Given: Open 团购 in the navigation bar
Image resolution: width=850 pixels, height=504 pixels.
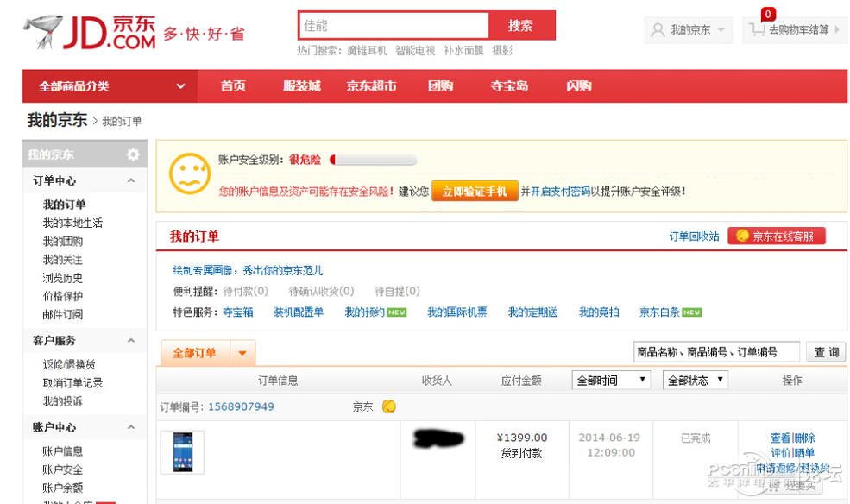Looking at the screenshot, I should [x=440, y=86].
